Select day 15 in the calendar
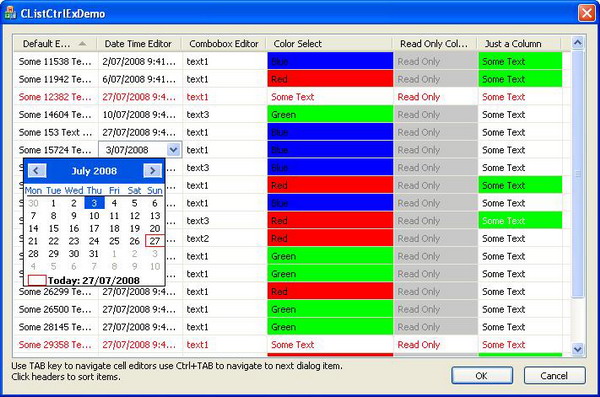This screenshot has height=397, width=600. (54, 229)
